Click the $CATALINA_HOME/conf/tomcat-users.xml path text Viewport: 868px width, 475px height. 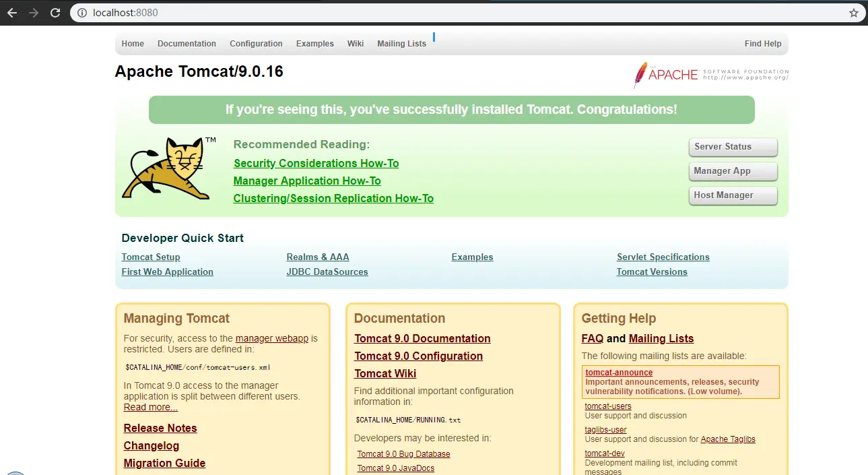(x=198, y=368)
